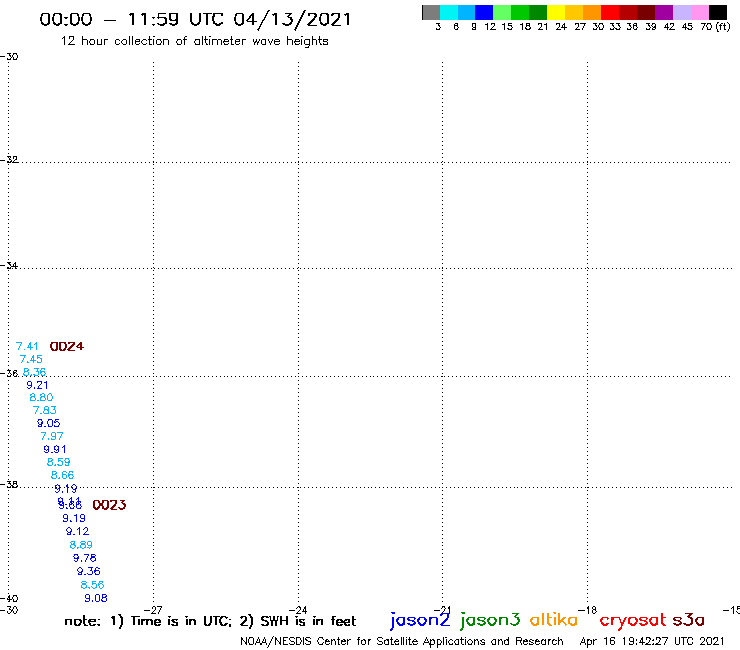
Task: Select the 9.21 wave height reading
Action: pos(37,385)
